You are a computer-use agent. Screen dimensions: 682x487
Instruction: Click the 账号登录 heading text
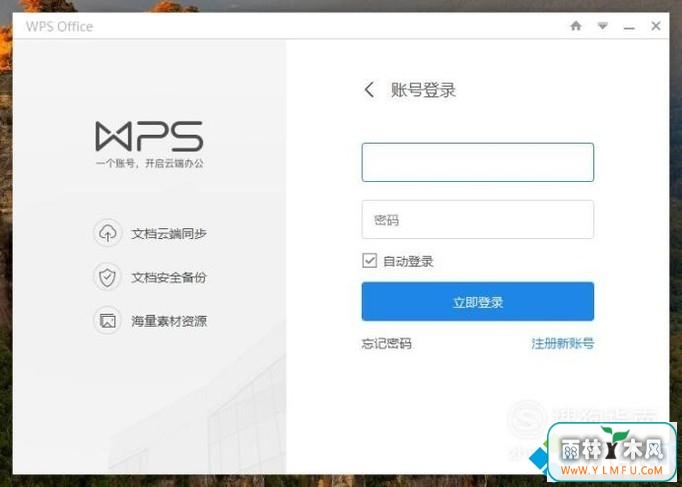click(x=423, y=90)
